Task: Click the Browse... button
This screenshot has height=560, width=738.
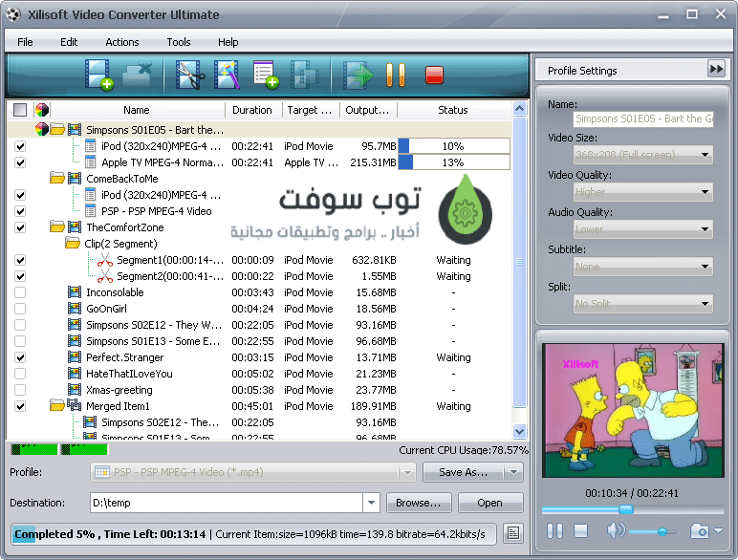Action: 419,503
